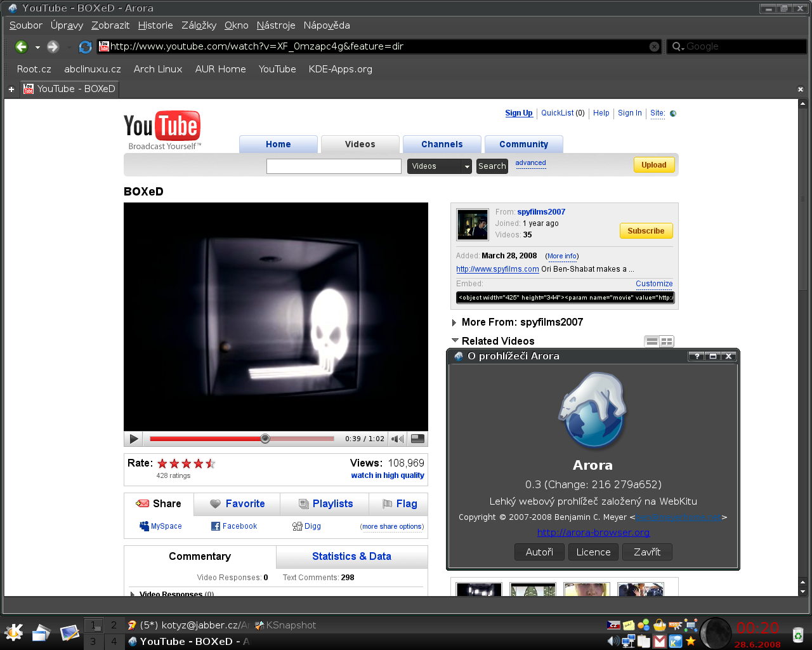Close the current tab with the tab-bar X
812x650 pixels.
[x=801, y=90]
